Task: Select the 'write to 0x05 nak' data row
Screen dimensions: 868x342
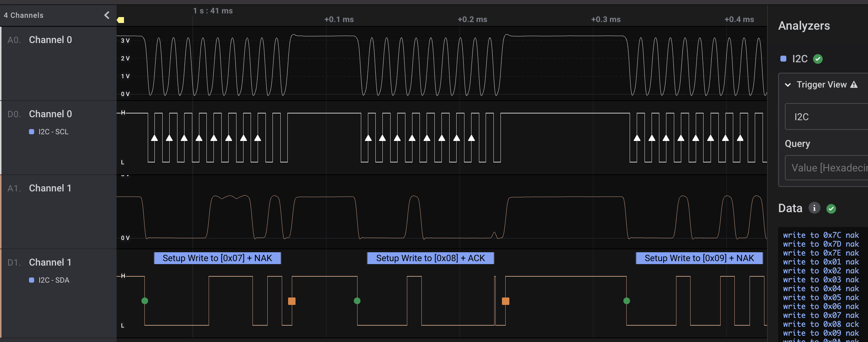Action: point(821,297)
